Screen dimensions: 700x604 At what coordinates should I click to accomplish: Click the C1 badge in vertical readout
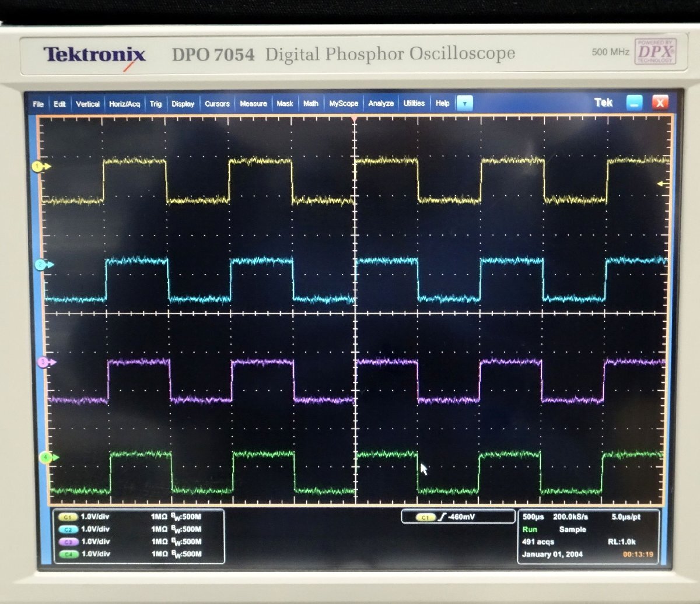[68, 517]
